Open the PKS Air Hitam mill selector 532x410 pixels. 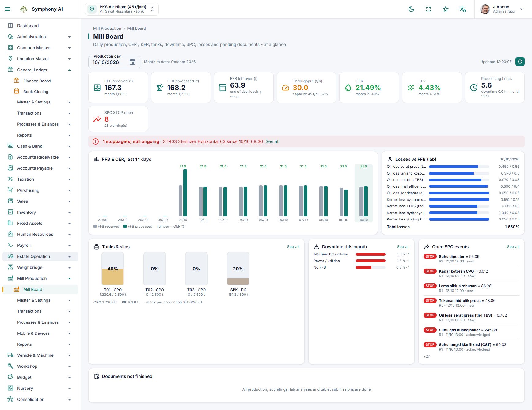coord(122,9)
